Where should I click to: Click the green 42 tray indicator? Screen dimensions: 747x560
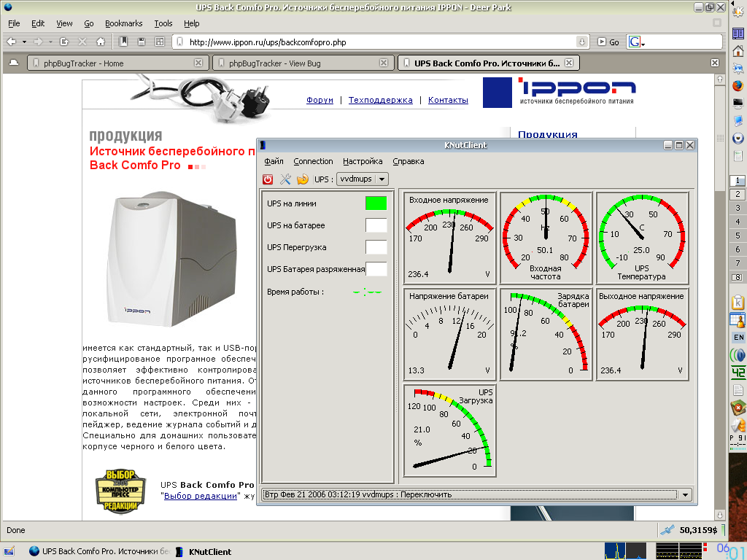click(738, 373)
